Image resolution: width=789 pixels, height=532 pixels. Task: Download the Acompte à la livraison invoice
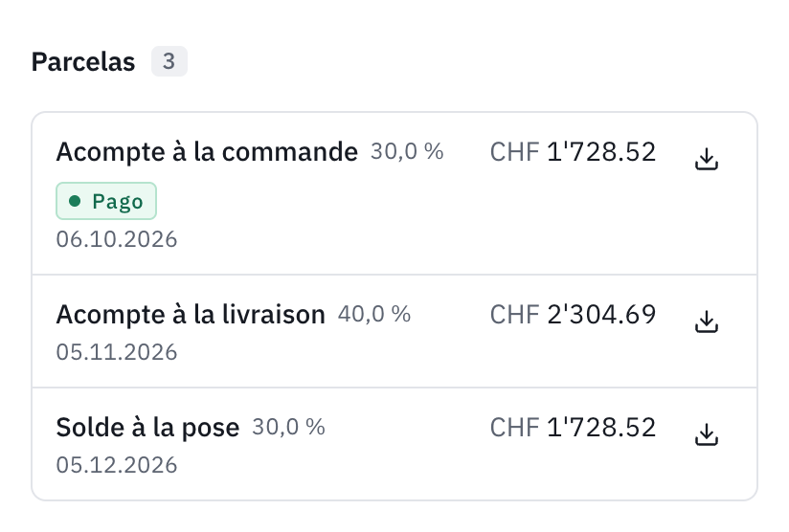coord(707,321)
